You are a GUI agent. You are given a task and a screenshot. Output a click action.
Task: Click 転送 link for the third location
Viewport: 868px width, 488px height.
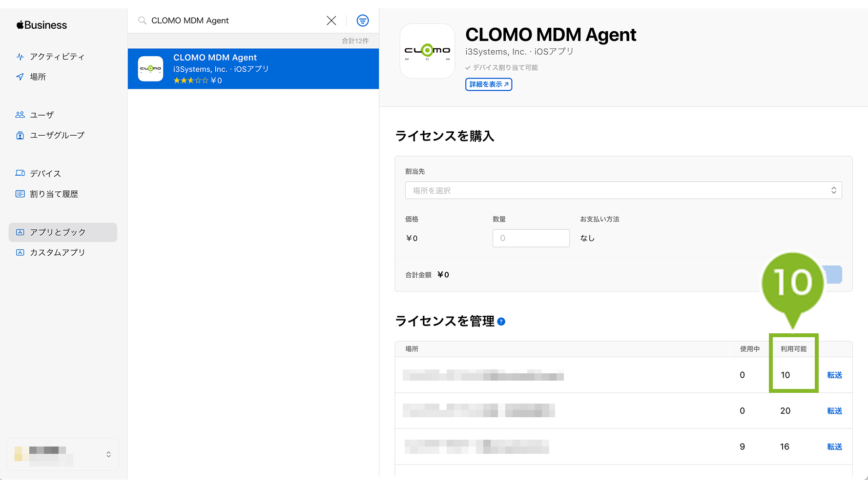pos(834,447)
